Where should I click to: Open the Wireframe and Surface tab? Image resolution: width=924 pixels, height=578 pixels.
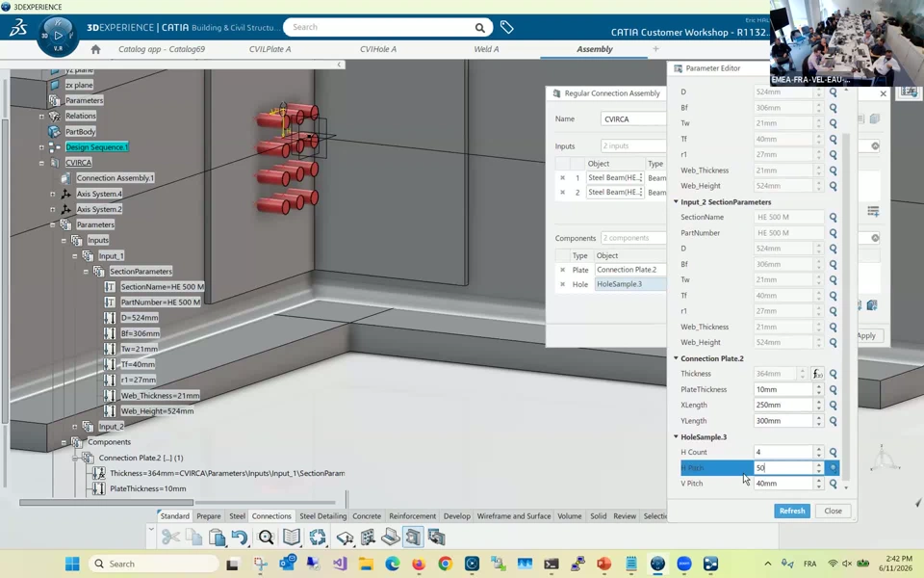(x=514, y=516)
